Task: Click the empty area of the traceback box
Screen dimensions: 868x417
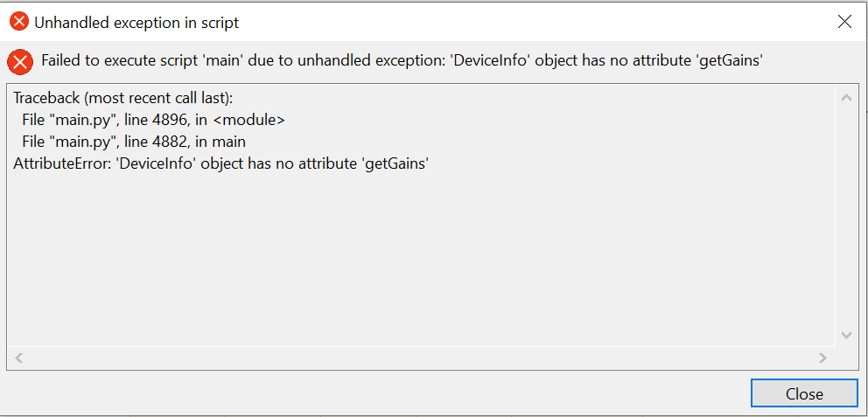Action: [420, 262]
